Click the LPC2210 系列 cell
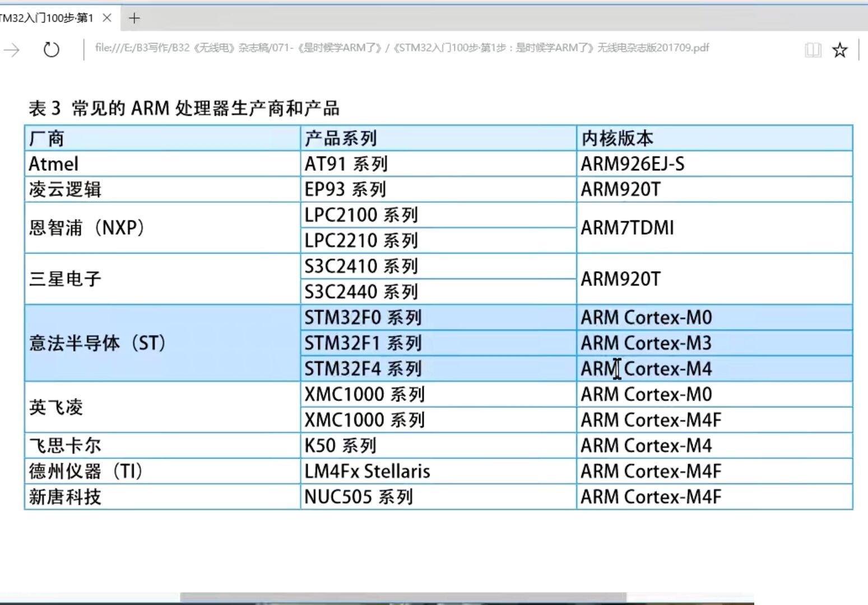868x605 pixels. tap(438, 240)
